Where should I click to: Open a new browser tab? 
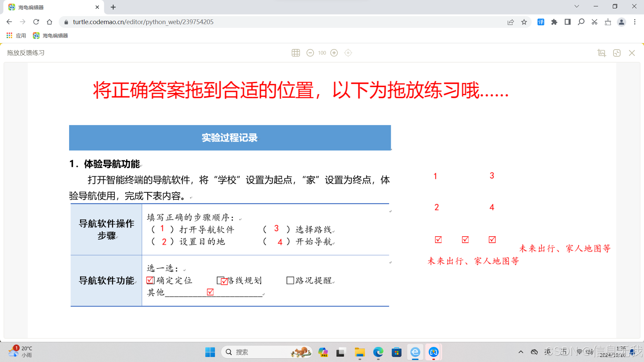113,7
